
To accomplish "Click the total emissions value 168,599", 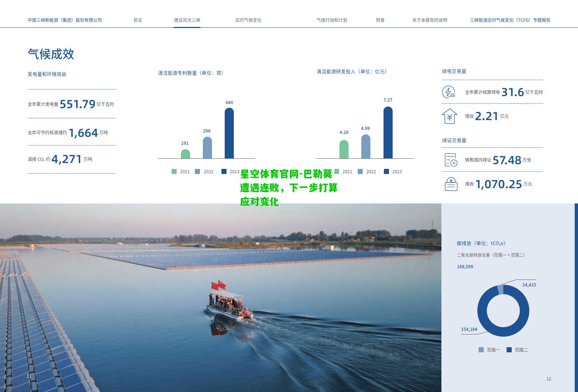I will click(x=465, y=267).
